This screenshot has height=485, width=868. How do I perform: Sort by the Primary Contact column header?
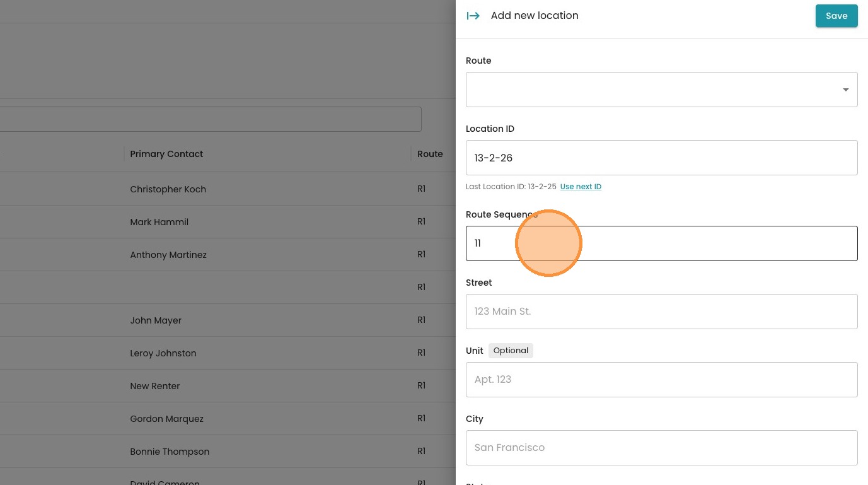tap(166, 154)
